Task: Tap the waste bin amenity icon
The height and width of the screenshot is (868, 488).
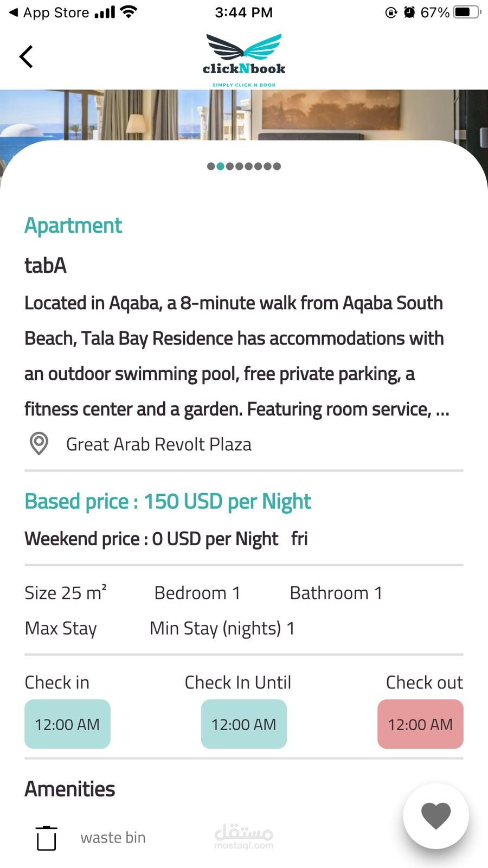Action: point(47,838)
